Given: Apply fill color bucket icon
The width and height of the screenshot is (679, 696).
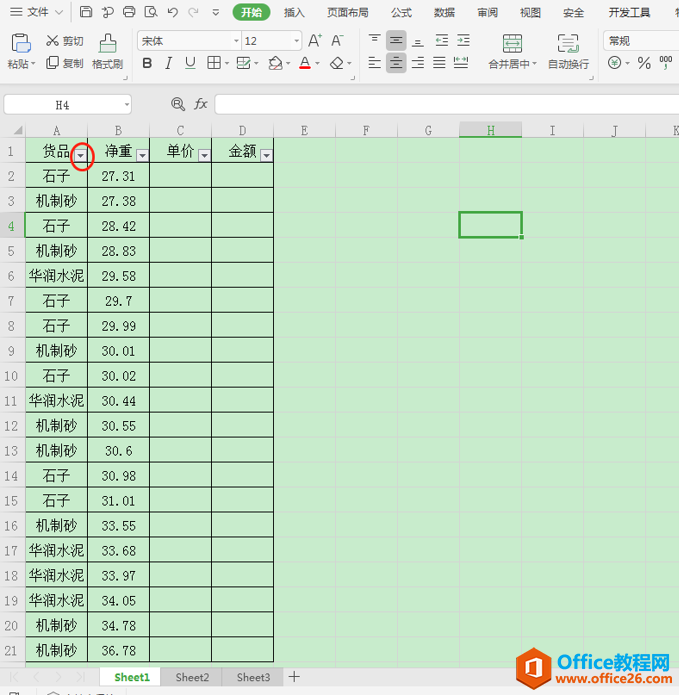Looking at the screenshot, I should pos(275,63).
